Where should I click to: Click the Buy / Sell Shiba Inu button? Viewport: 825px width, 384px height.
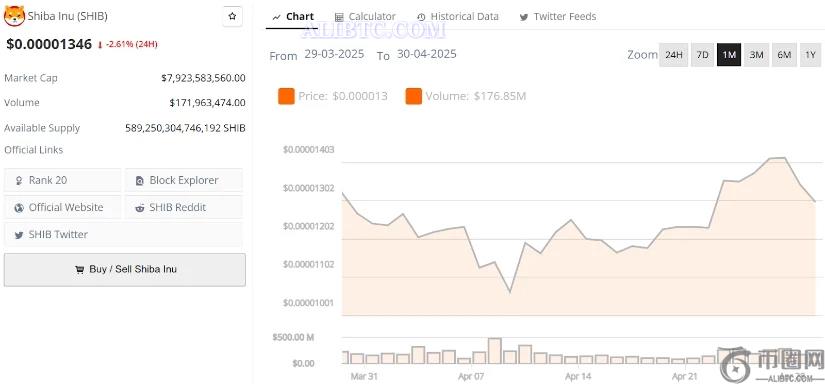[125, 270]
